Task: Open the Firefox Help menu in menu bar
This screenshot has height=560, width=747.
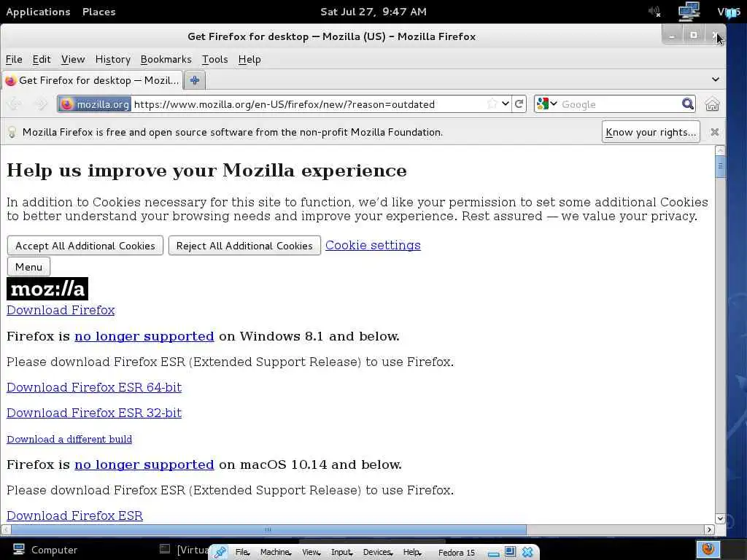Action: point(249,60)
